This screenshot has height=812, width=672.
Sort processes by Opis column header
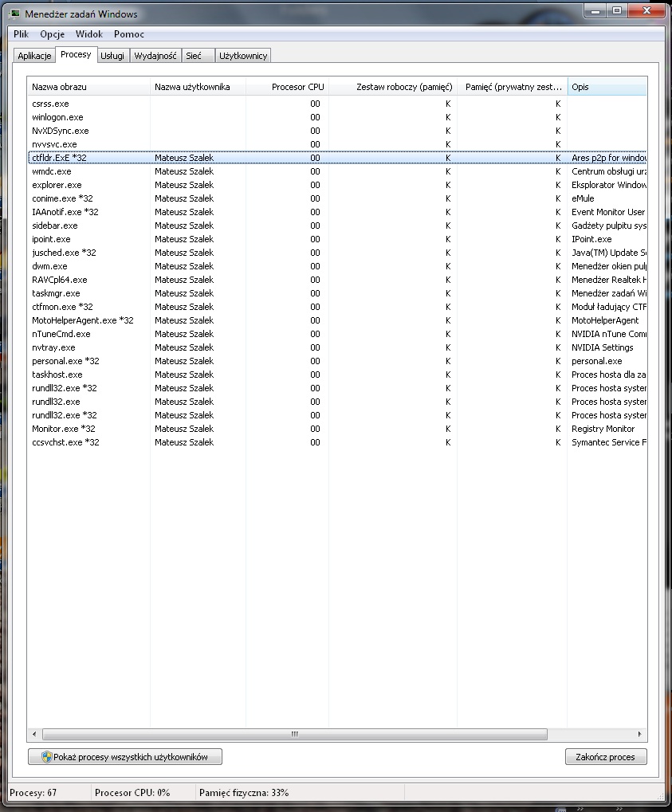pos(606,87)
